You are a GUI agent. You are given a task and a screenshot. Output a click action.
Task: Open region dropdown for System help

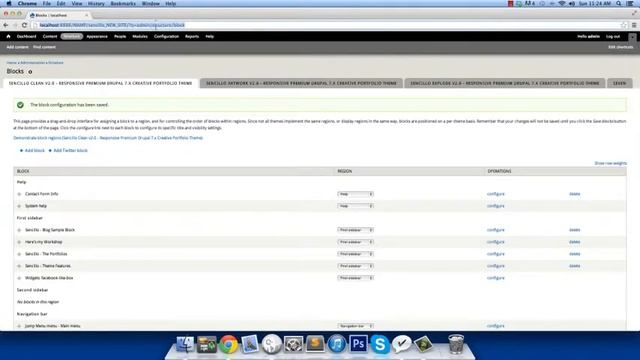pyautogui.click(x=356, y=206)
